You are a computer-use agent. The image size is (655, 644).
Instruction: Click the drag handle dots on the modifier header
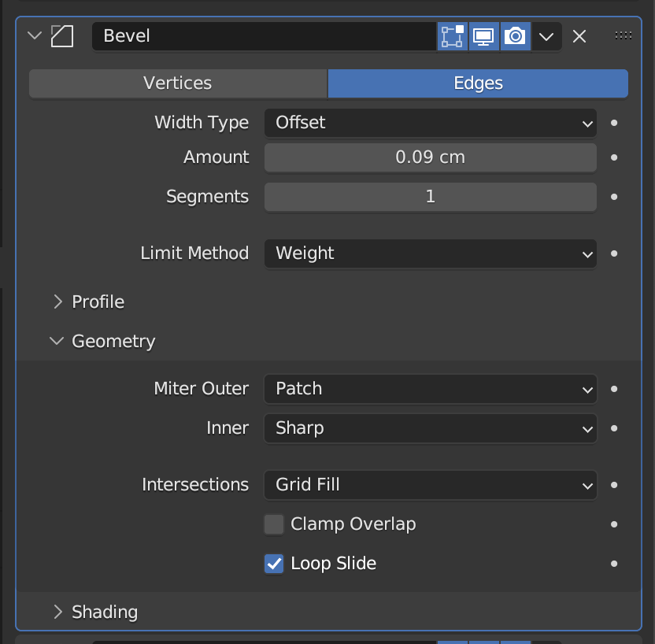623,35
